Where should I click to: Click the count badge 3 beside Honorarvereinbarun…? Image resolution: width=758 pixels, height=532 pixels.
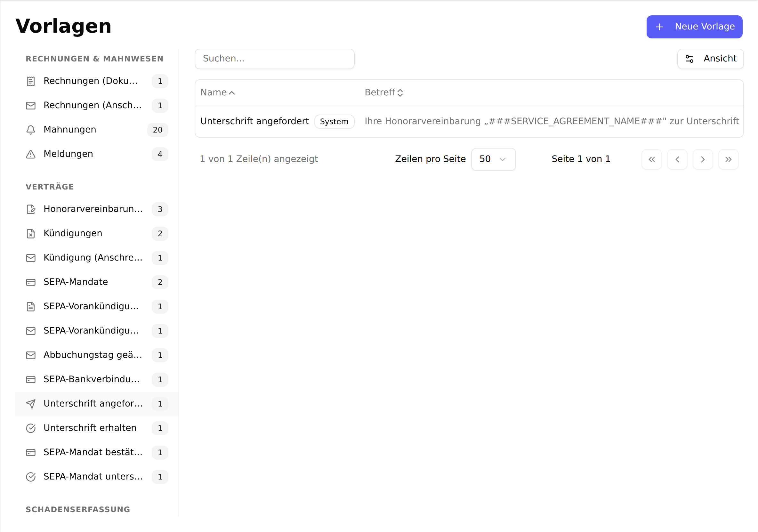(160, 209)
